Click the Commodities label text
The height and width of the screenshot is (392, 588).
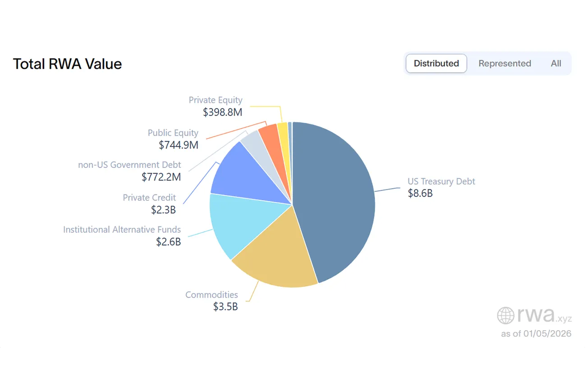tap(211, 295)
